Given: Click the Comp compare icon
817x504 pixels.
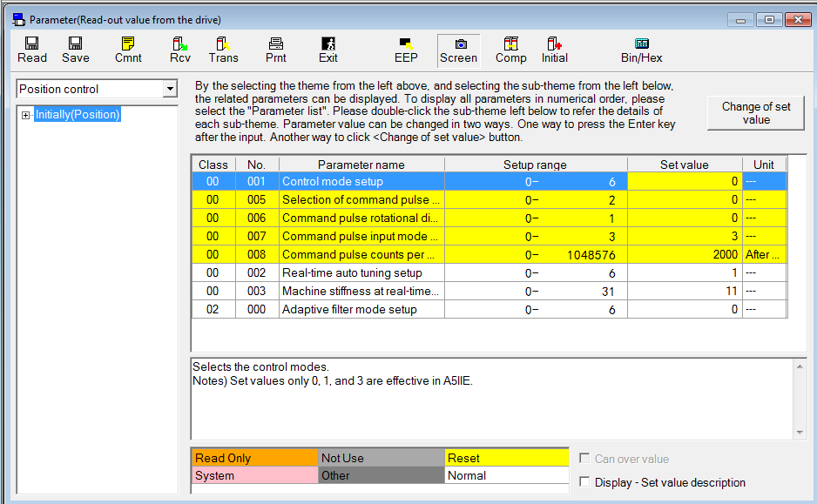Looking at the screenshot, I should click(x=510, y=50).
